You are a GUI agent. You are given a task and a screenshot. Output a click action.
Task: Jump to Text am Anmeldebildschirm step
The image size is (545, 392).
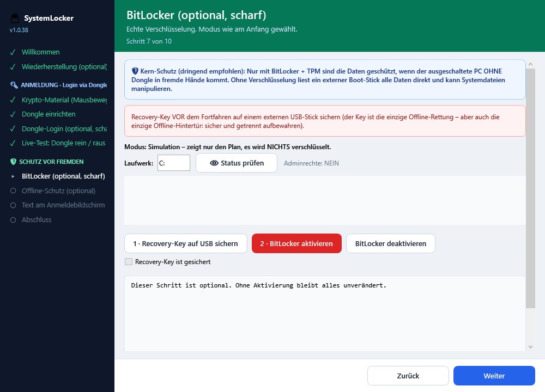click(63, 205)
